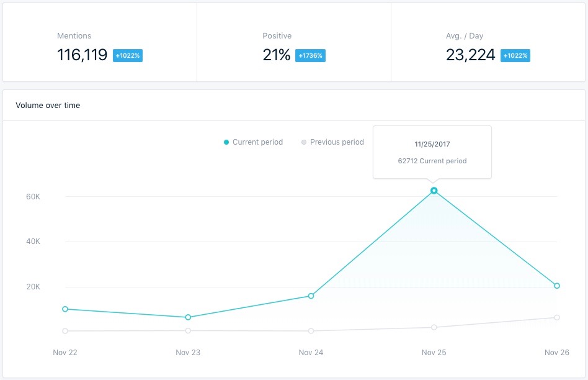This screenshot has height=380, width=588.
Task: Select the previous period gray point for Nov 25
Action: [x=434, y=327]
